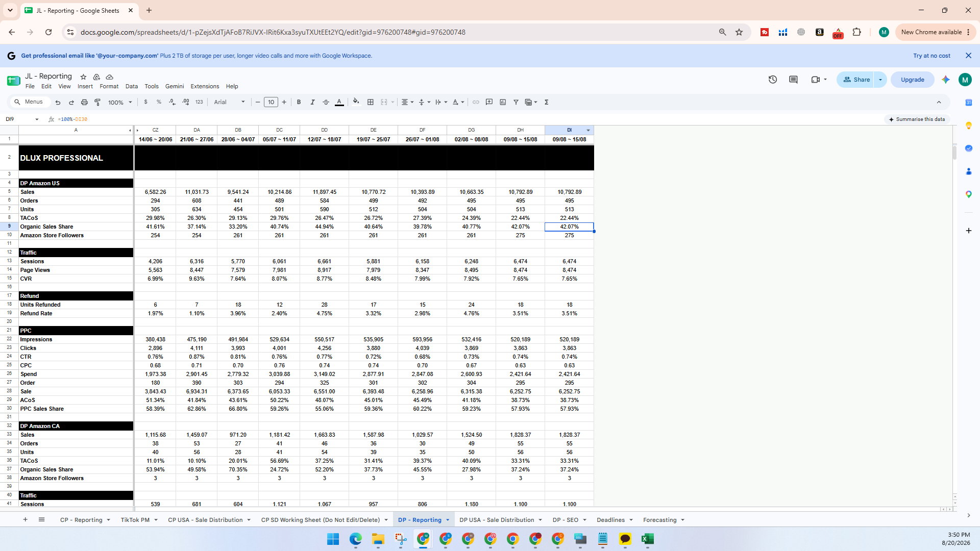Switch to the TikTok PM sheet tab
Screen dimensions: 980x551
135,520
